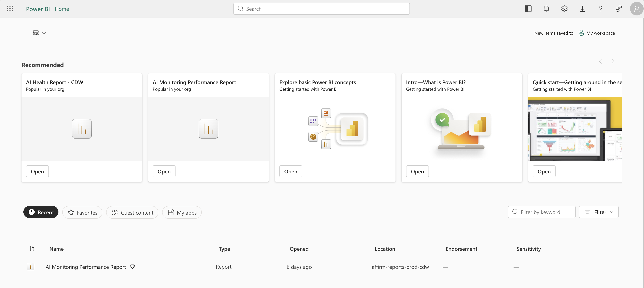The height and width of the screenshot is (288, 644).
Task: Open the notifications bell
Action: tap(546, 9)
